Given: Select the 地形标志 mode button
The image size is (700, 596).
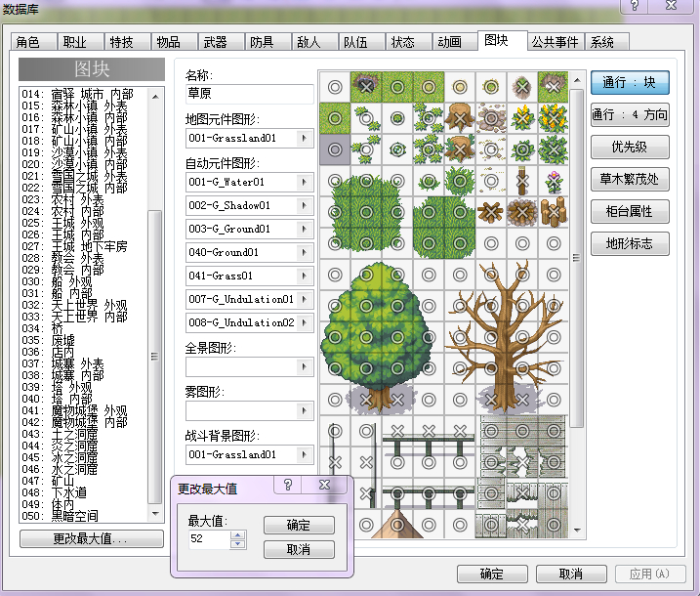Looking at the screenshot, I should pos(630,243).
